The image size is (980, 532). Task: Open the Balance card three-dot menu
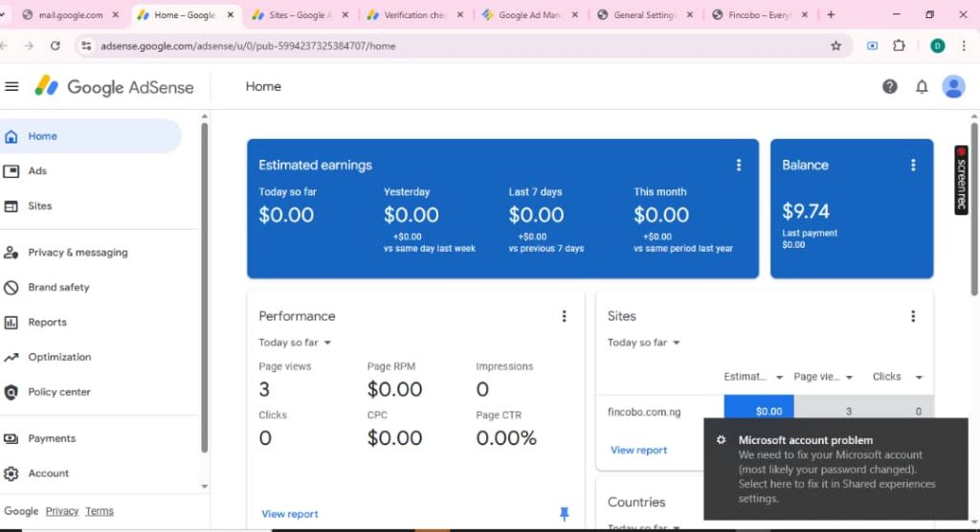913,166
